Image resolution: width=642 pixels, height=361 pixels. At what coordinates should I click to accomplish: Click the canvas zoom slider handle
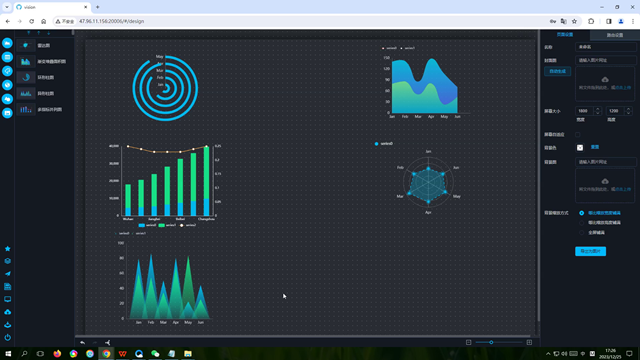click(x=491, y=342)
